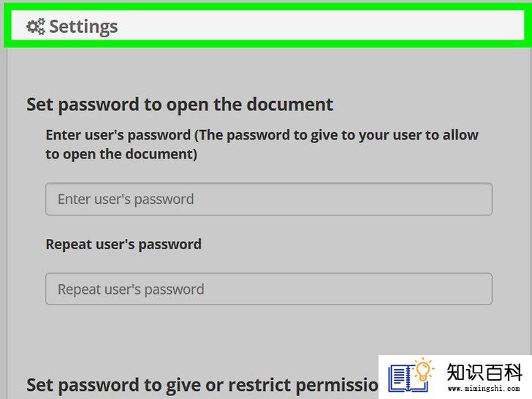532x399 pixels.
Task: Click the Settings gears icon
Action: (x=36, y=26)
